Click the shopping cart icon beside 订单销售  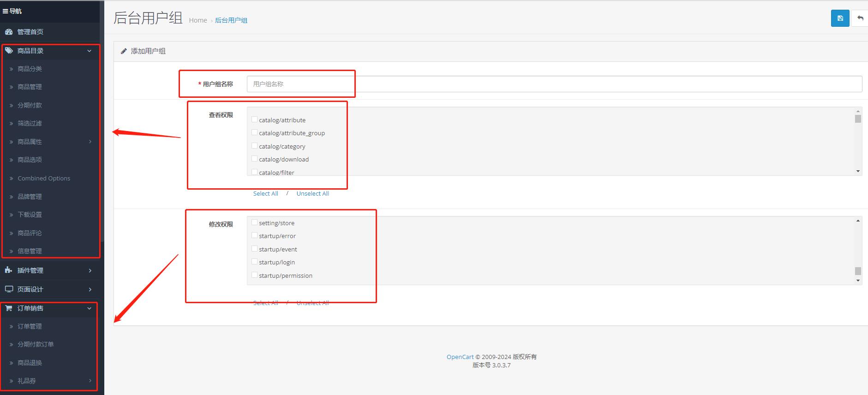point(9,308)
